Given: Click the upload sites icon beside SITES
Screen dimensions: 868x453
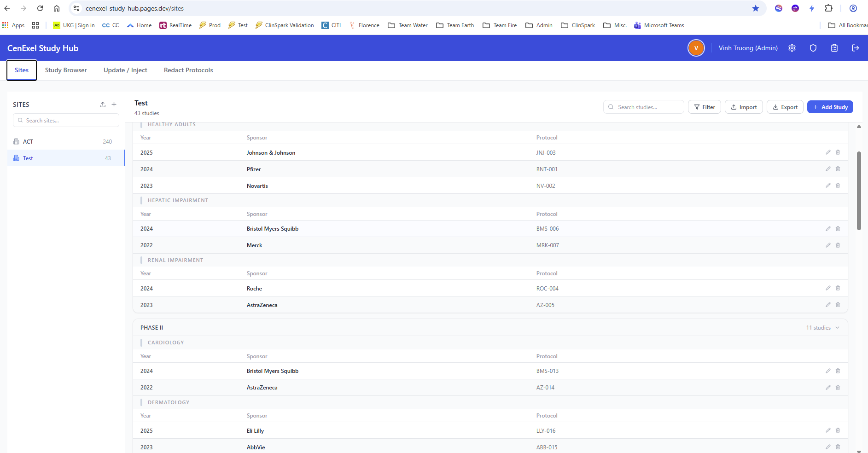Looking at the screenshot, I should click(x=103, y=105).
